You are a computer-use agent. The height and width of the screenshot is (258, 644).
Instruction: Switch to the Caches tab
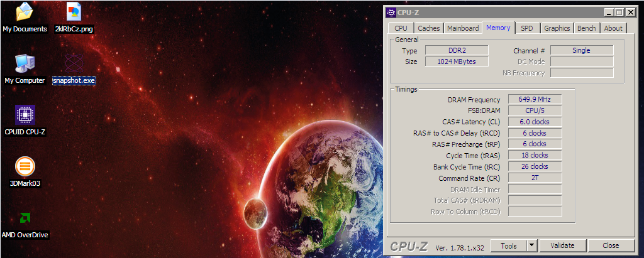point(429,28)
